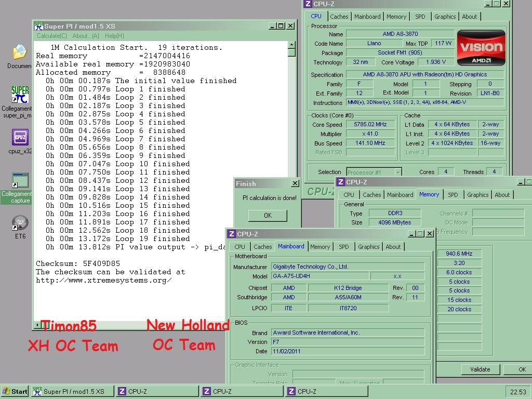Click the code name value "Llano"
532x399 pixels.
click(374, 44)
